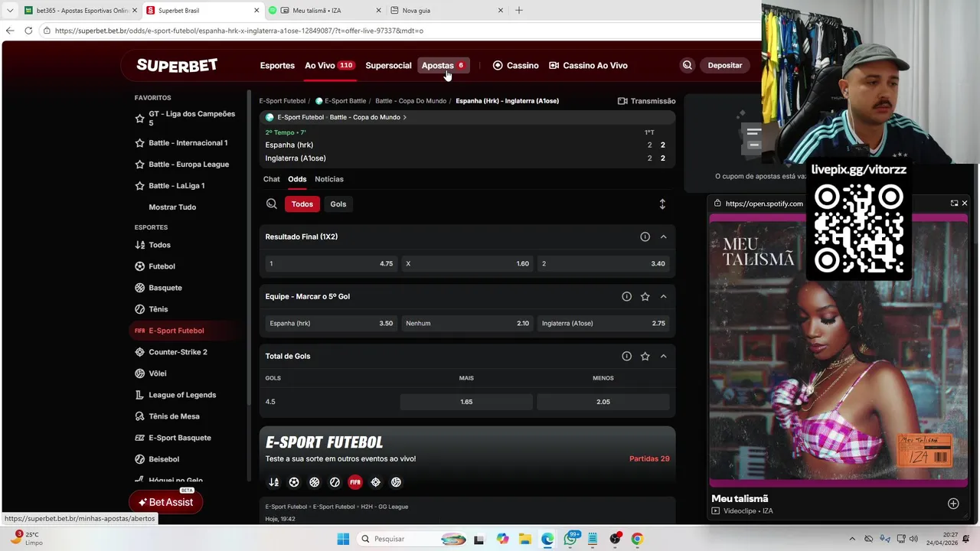Open Windows Start menu

click(x=343, y=539)
